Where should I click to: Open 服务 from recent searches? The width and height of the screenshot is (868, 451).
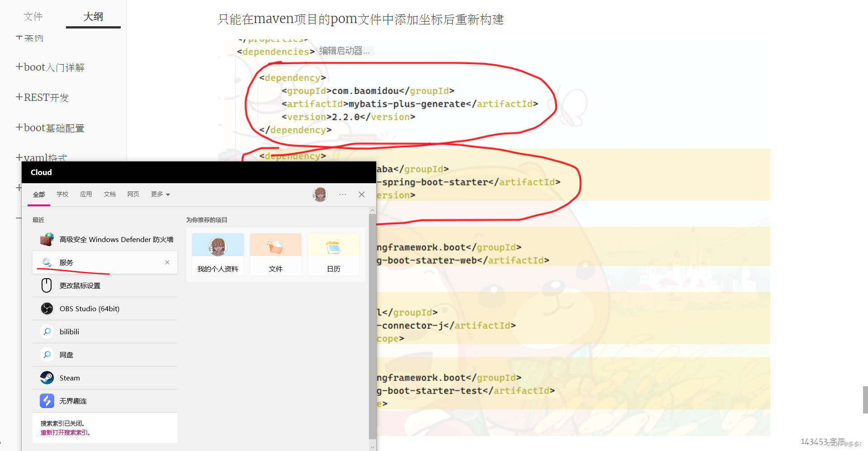pos(66,262)
